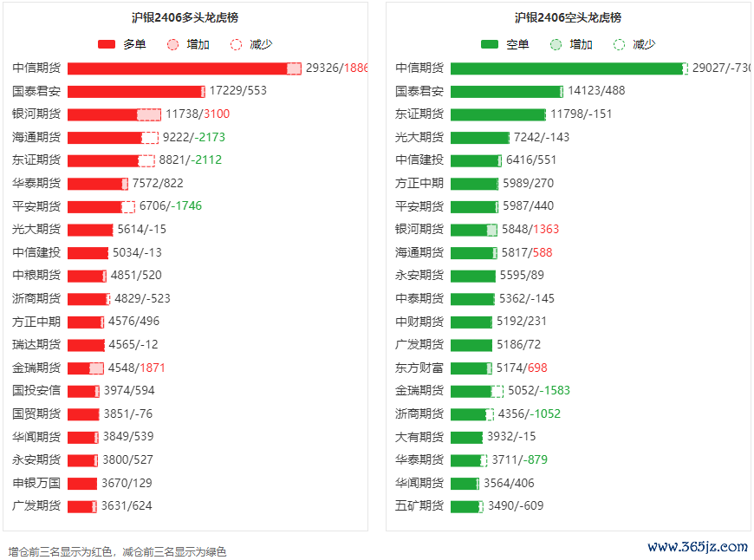Click 中信期货 red long-position bar

185,68
